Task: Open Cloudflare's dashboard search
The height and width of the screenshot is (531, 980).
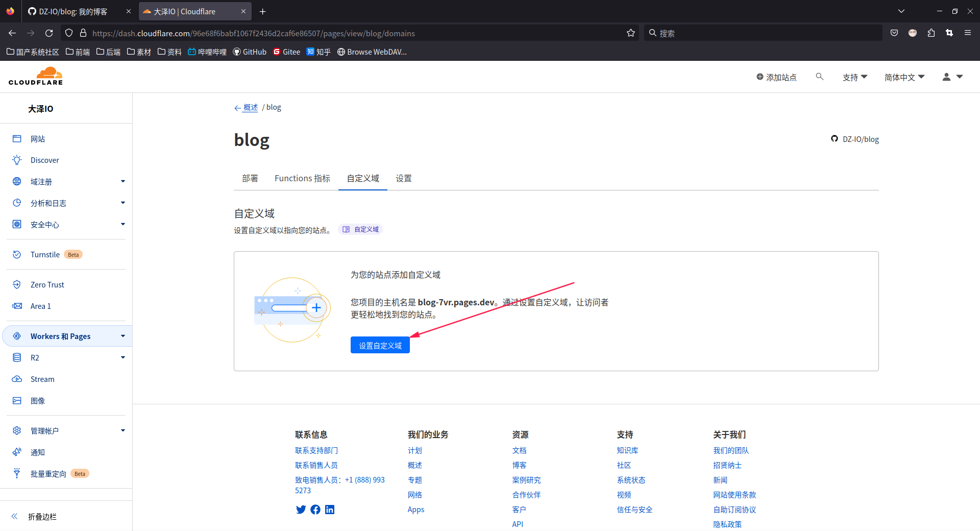Action: pyautogui.click(x=820, y=77)
